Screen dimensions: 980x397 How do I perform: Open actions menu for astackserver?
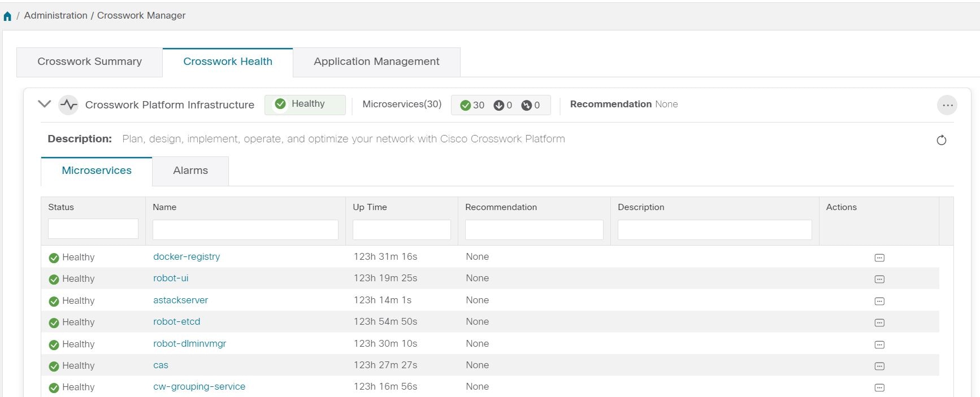879,301
